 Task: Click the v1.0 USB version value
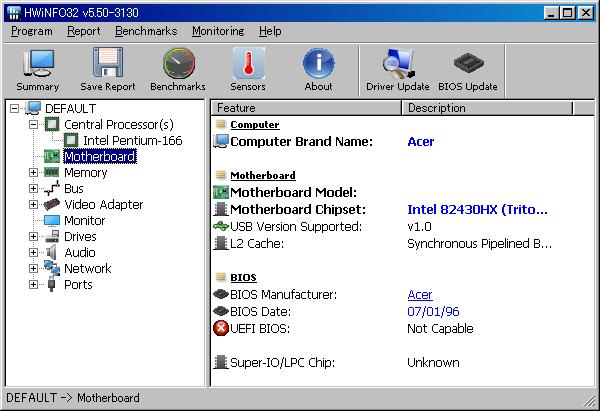tap(419, 227)
